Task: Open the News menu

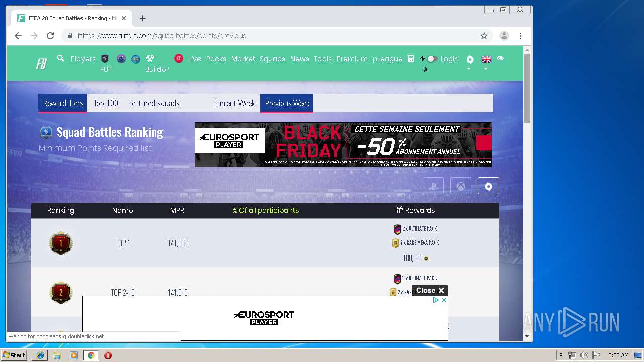Action: (x=299, y=59)
